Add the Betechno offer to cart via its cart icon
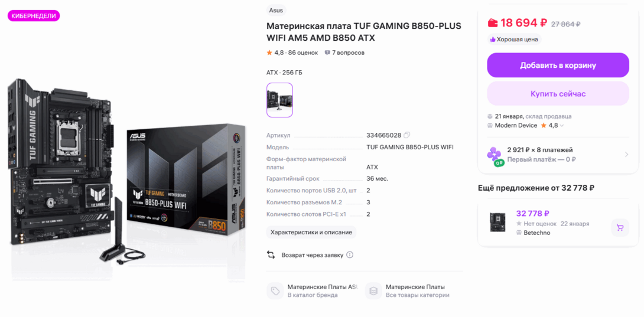 [620, 227]
